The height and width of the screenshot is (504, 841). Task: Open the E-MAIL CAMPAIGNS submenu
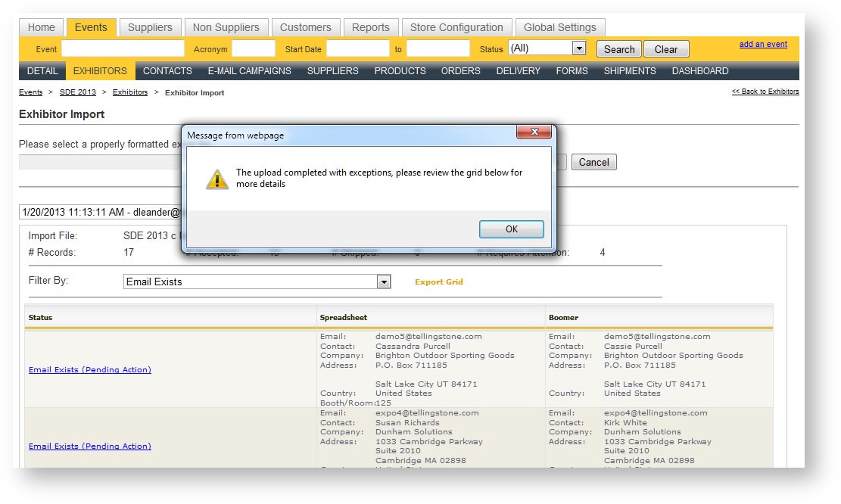pos(249,71)
